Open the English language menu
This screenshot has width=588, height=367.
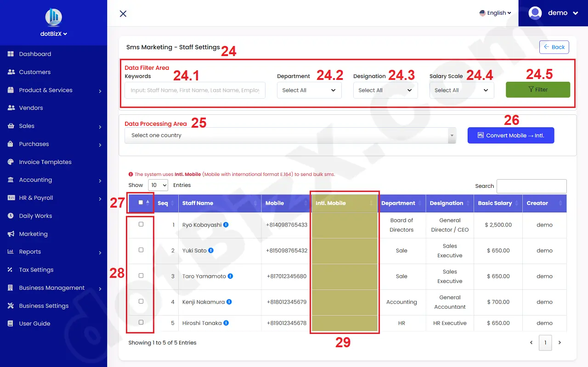point(495,13)
